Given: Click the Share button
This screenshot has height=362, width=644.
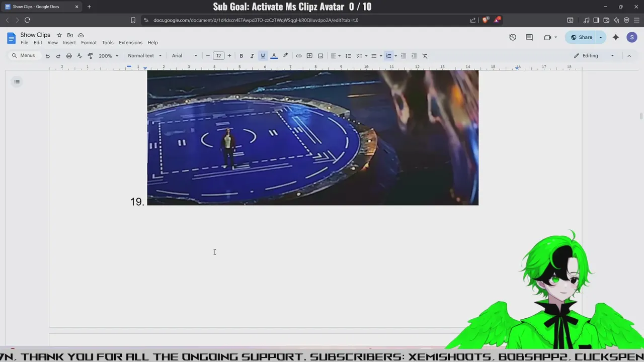Looking at the screenshot, I should [581, 37].
